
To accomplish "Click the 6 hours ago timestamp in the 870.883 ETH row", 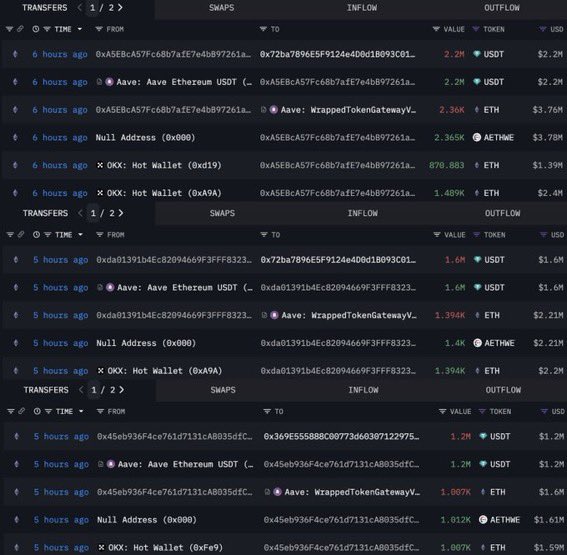I will pyautogui.click(x=60, y=165).
